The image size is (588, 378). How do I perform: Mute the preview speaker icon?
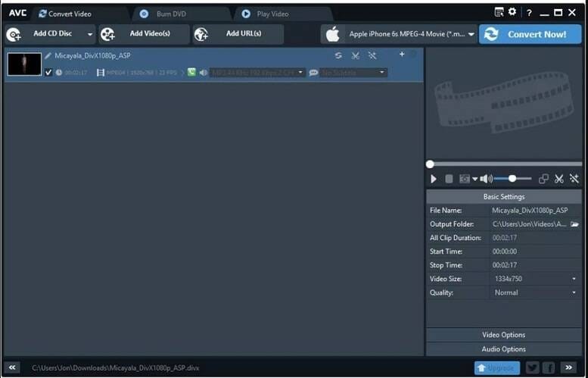pos(486,179)
